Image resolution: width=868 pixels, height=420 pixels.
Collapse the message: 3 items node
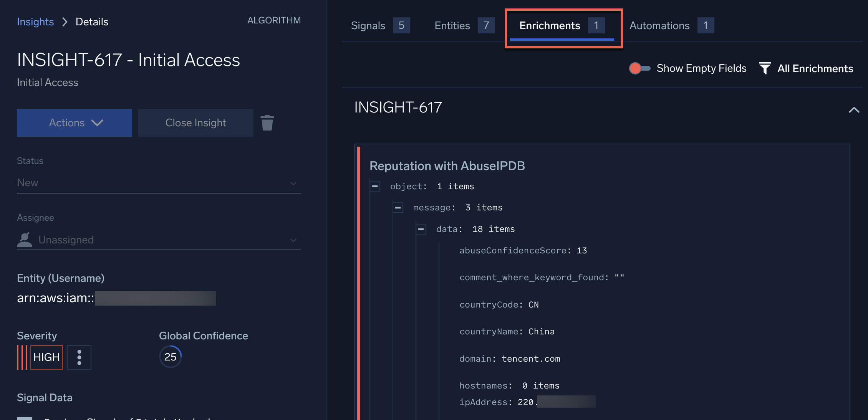pyautogui.click(x=398, y=207)
